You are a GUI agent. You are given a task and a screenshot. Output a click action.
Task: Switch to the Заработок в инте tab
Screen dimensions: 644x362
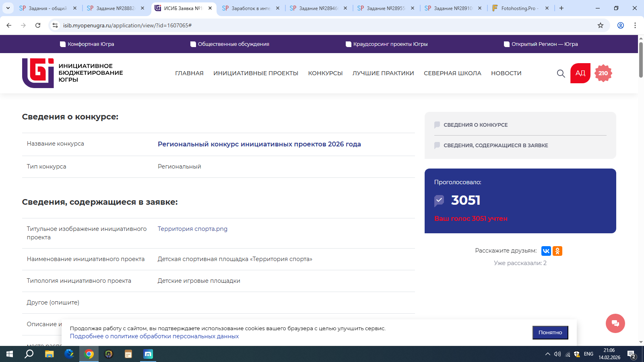coord(250,8)
